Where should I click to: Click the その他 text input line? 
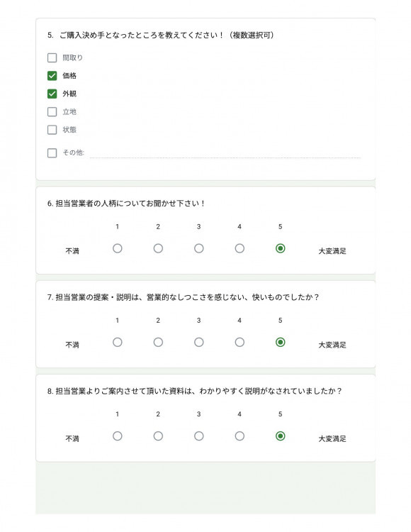coord(225,153)
